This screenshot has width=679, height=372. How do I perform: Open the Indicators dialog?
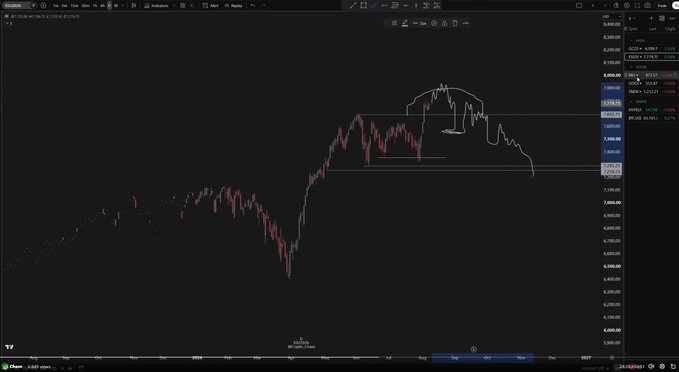coord(157,6)
